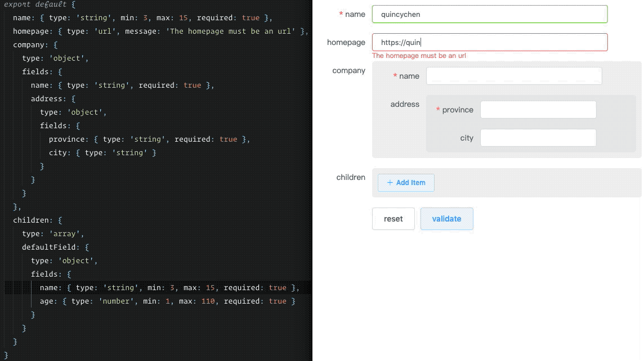The image size is (644, 361).
Task: Click the homepage error message text
Action: tap(419, 56)
